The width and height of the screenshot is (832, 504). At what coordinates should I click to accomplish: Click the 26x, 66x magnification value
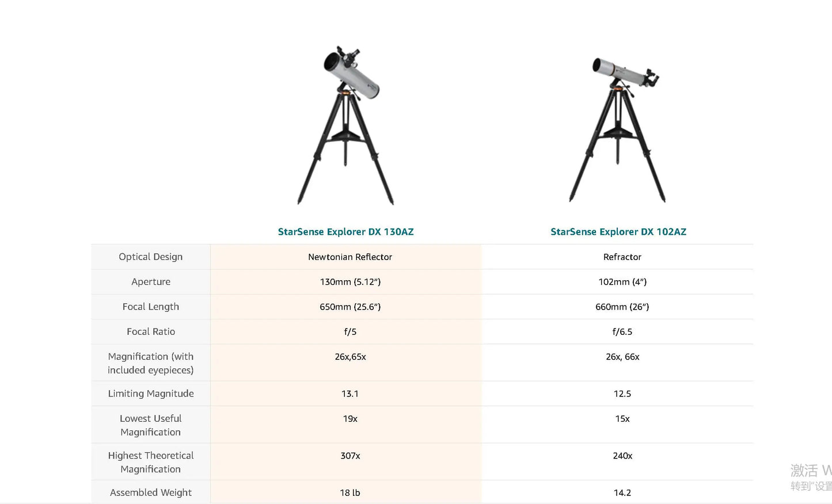622,357
